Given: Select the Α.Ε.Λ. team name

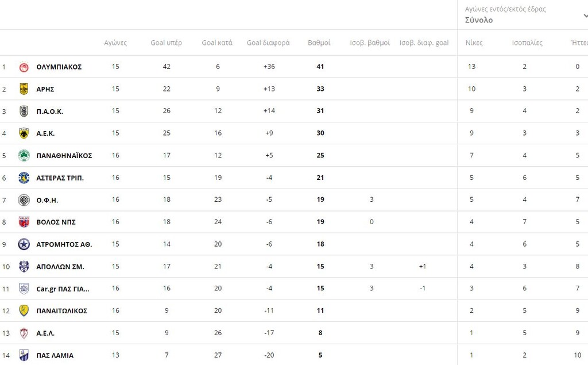Looking at the screenshot, I should tap(45, 333).
